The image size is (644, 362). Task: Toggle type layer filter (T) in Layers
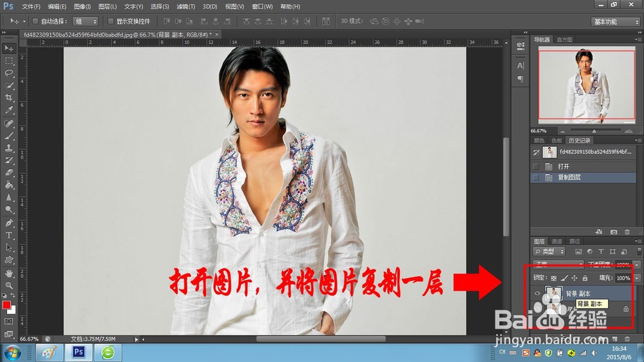[601, 251]
